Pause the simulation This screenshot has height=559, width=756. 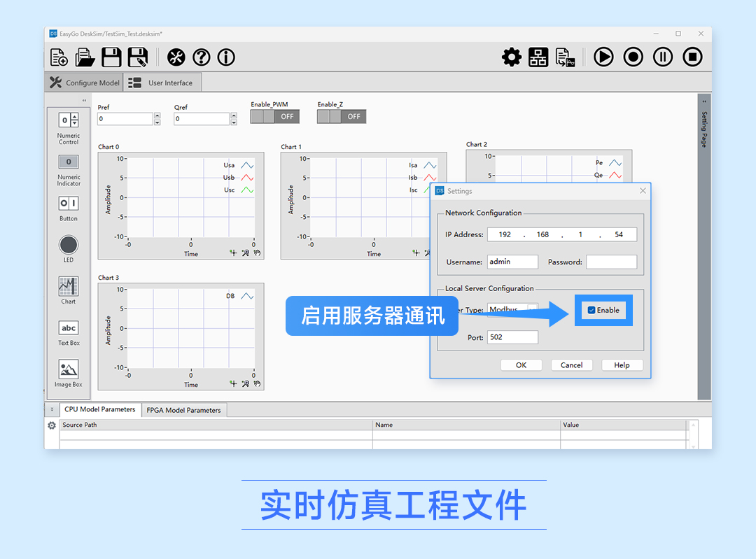663,57
